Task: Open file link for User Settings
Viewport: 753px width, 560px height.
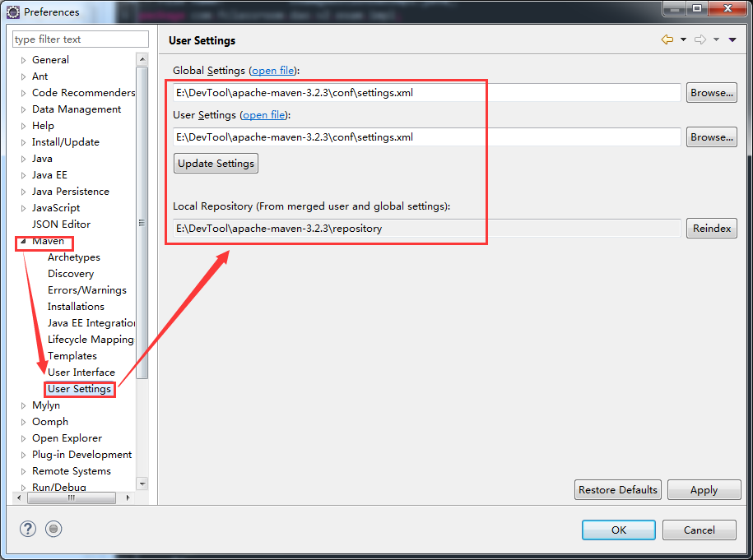Action: pyautogui.click(x=263, y=115)
